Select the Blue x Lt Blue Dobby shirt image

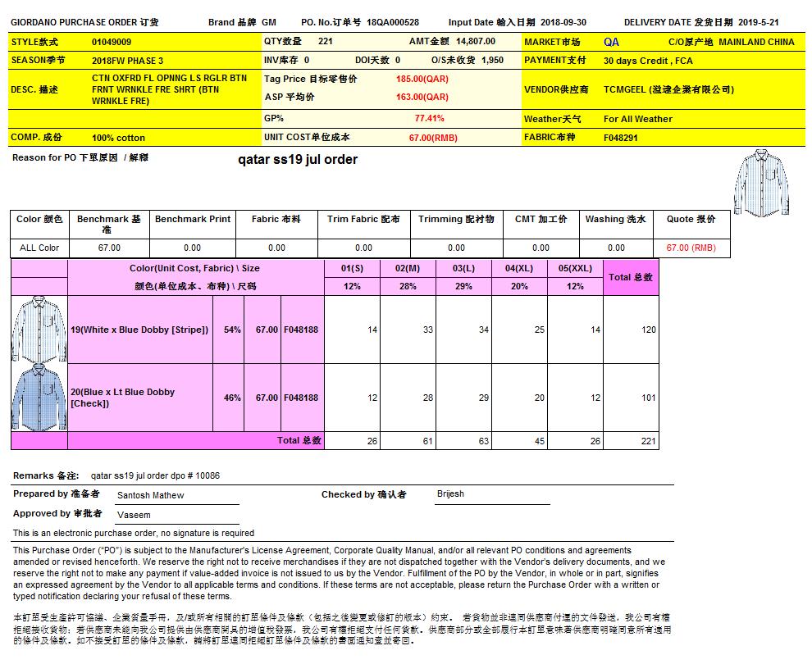[x=39, y=398]
